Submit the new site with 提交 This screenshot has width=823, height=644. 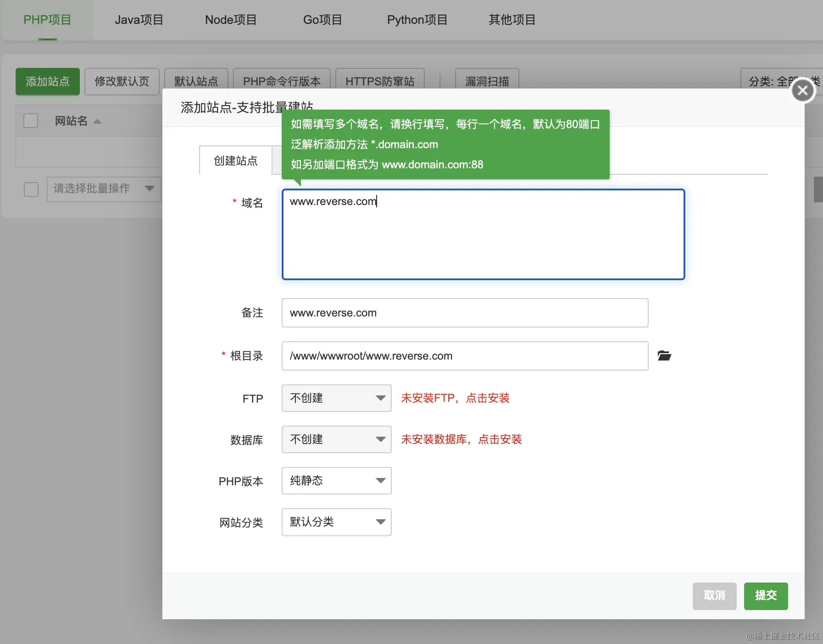(766, 596)
